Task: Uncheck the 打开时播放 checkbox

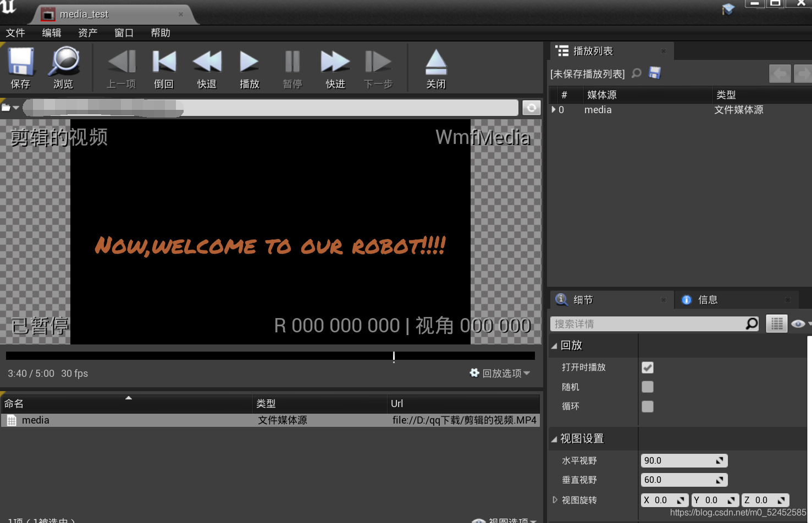Action: tap(648, 368)
